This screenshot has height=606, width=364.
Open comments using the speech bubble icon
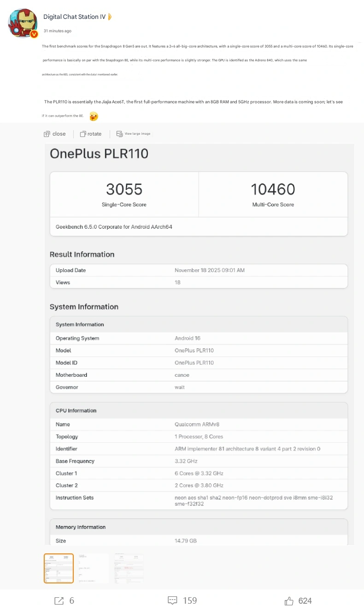[173, 600]
